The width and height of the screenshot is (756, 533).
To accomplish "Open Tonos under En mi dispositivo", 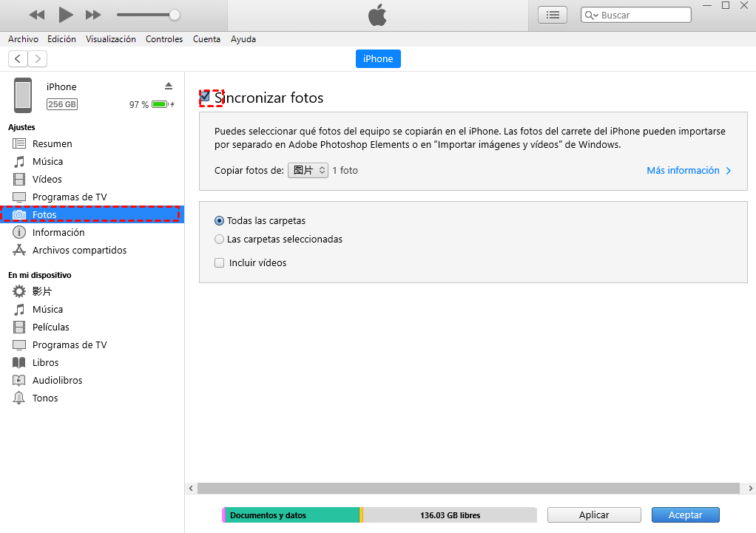I will point(44,398).
